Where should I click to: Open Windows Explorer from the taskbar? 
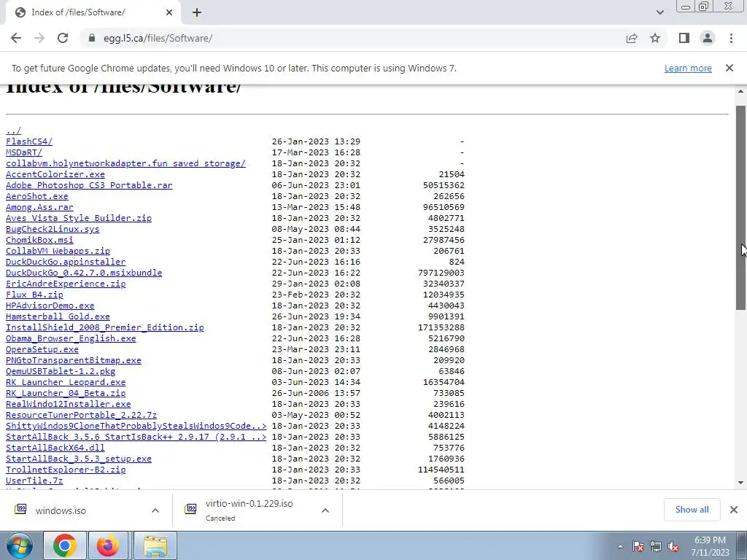click(155, 545)
